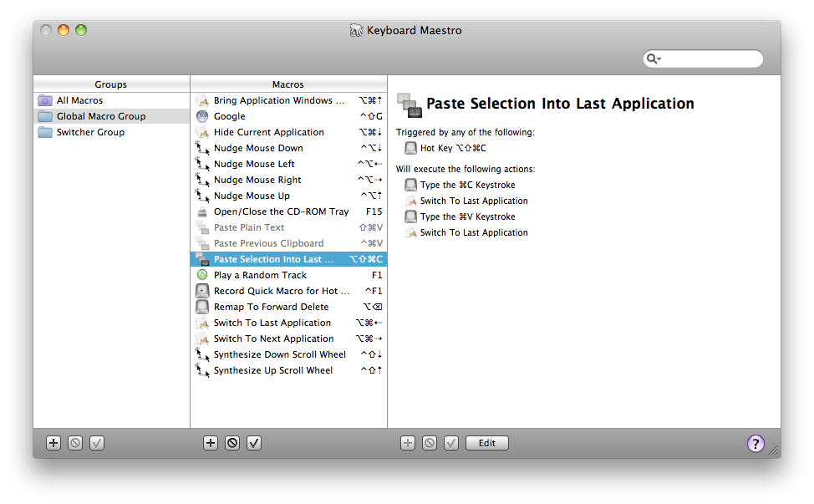814x504 pixels.
Task: Open the search magnifier dropdown
Action: (x=654, y=59)
